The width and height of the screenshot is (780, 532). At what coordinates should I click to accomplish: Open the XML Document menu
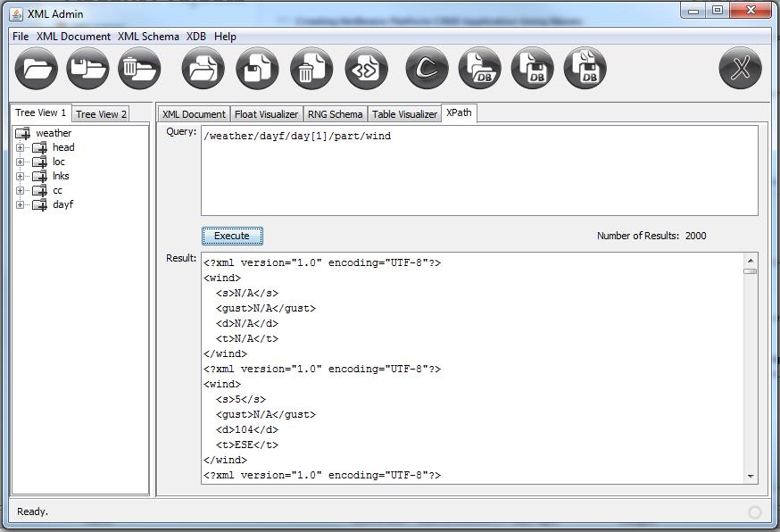pos(73,37)
